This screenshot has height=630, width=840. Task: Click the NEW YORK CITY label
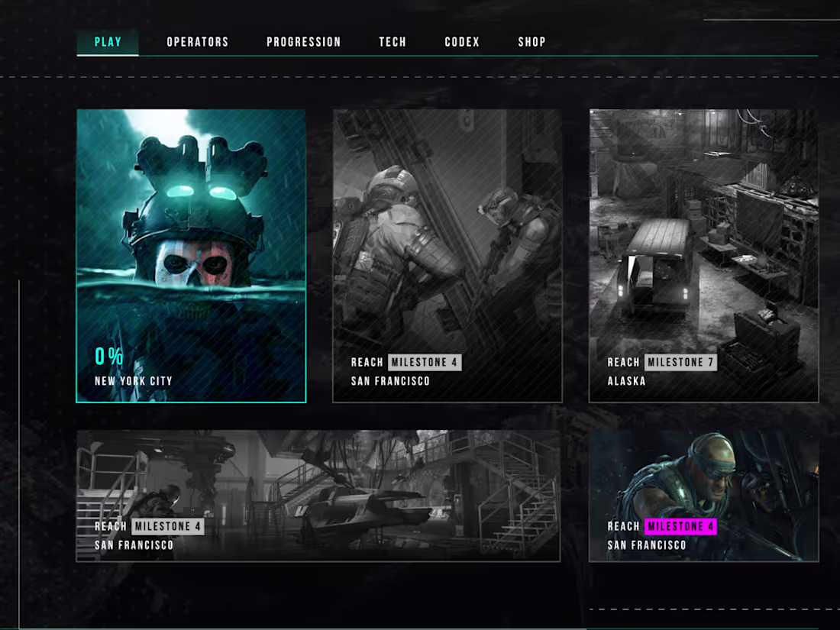[134, 381]
